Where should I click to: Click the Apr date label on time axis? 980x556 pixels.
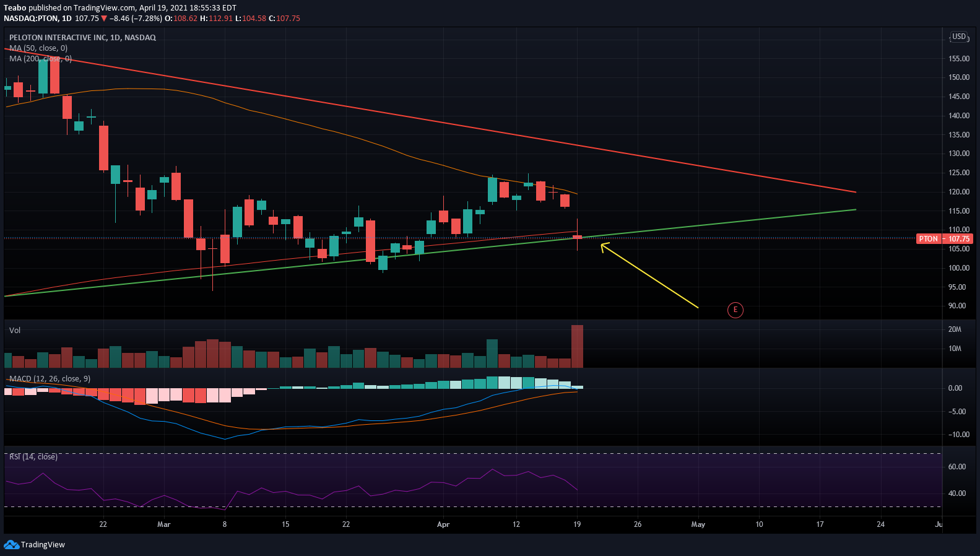point(443,524)
